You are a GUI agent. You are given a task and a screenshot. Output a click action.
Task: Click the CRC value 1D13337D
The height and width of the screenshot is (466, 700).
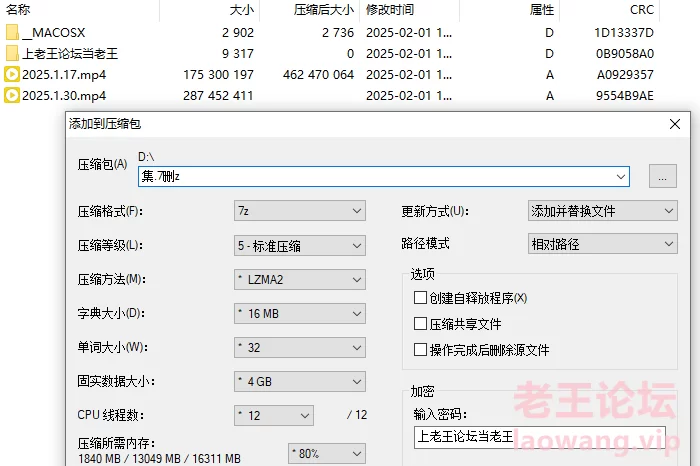click(624, 33)
